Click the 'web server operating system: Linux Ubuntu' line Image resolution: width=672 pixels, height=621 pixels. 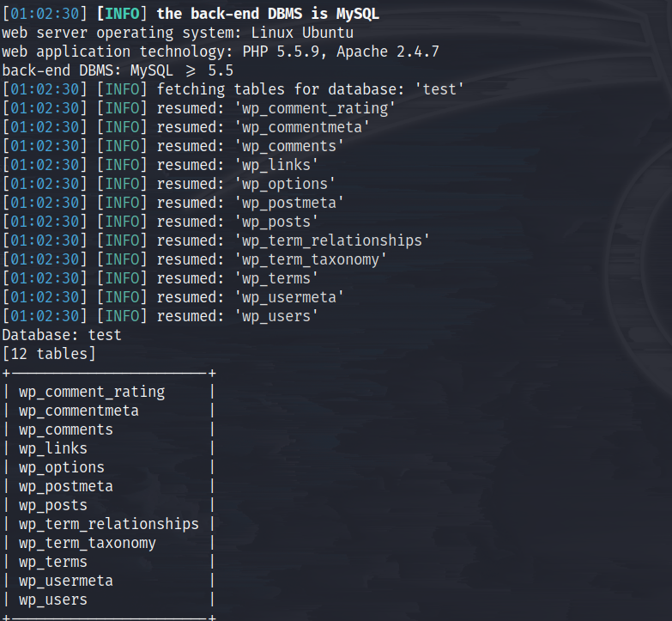(x=178, y=33)
